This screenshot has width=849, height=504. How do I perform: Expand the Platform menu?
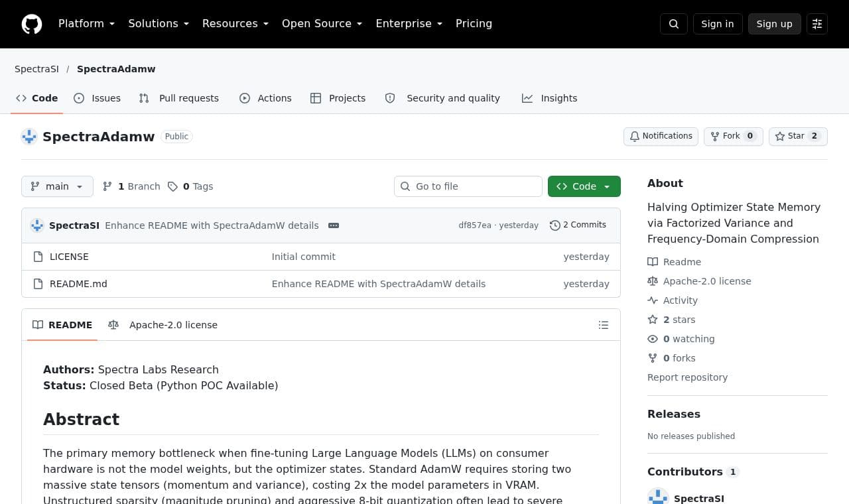click(86, 24)
